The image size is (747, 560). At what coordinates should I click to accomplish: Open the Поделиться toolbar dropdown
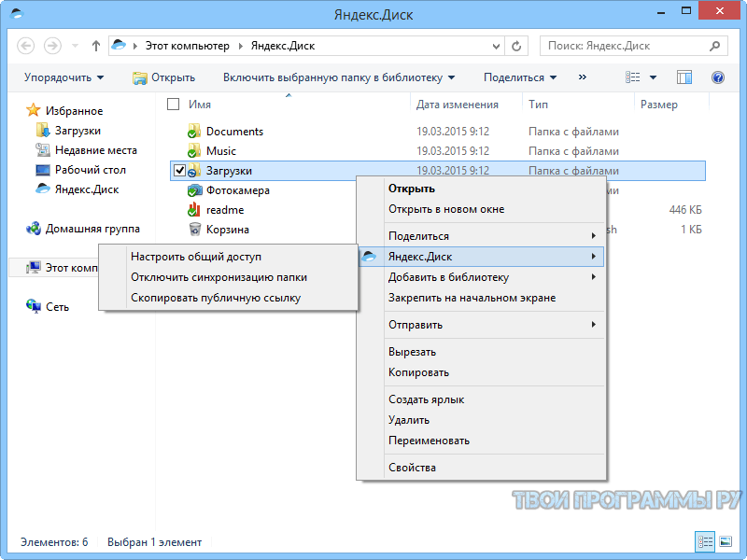coord(520,77)
